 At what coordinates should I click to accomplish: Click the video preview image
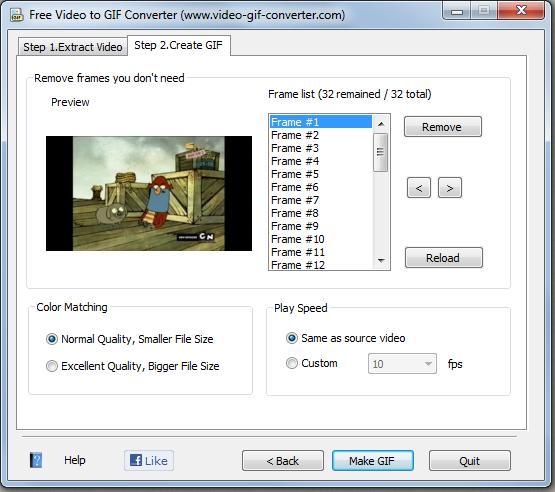click(149, 194)
